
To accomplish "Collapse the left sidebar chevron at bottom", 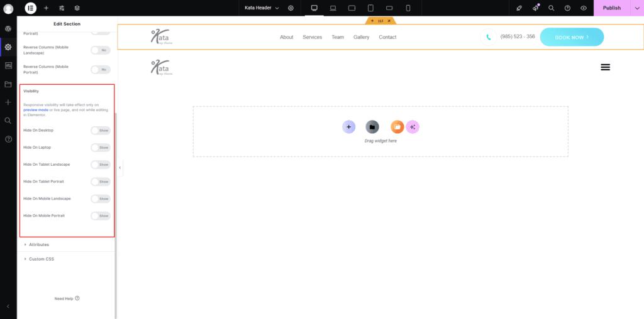I will (x=8, y=306).
